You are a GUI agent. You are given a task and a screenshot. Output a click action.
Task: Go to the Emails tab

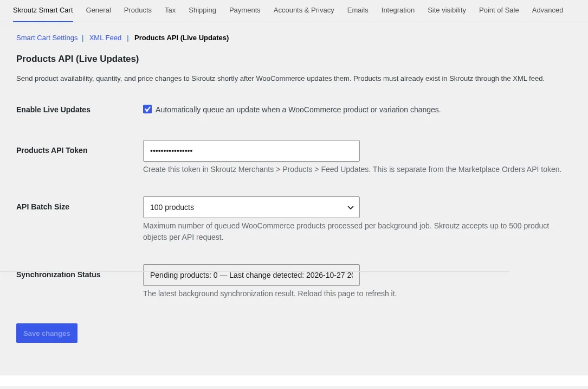357,10
